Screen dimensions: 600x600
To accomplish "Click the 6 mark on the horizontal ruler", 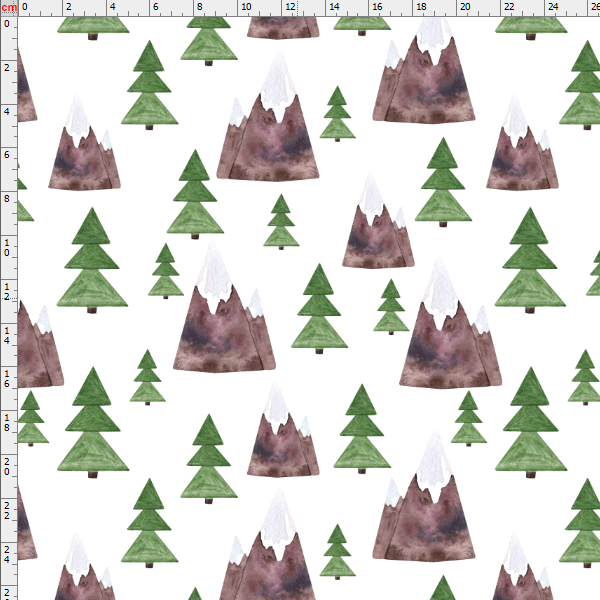I will pos(155,7).
